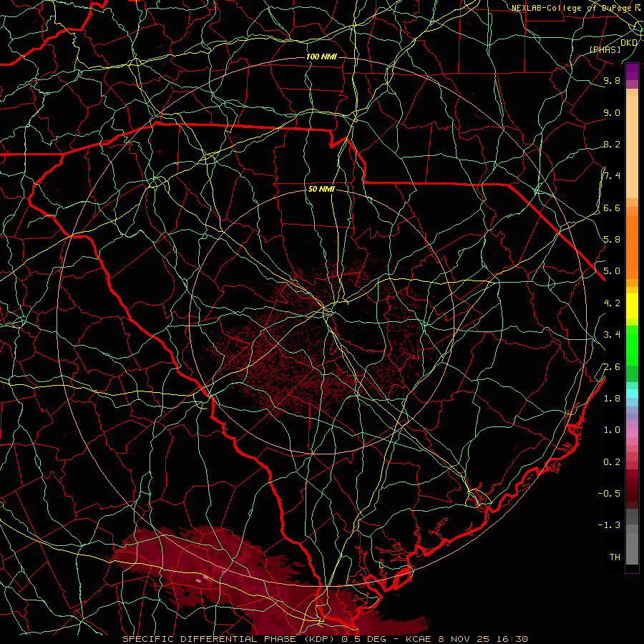Select the 9.8 value on the color scale
644x644 pixels.
(x=612, y=81)
